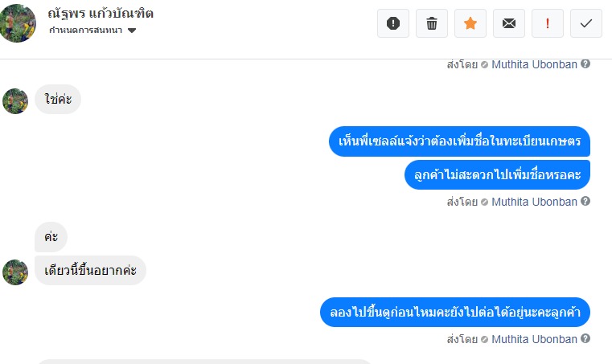Click the arrow next to 'กำหนดการสนทนา'

point(132,31)
